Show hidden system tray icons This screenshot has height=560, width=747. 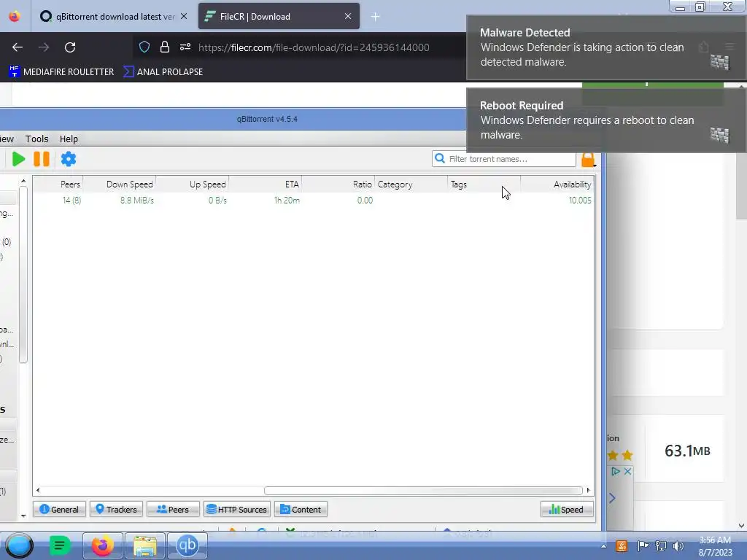point(603,546)
